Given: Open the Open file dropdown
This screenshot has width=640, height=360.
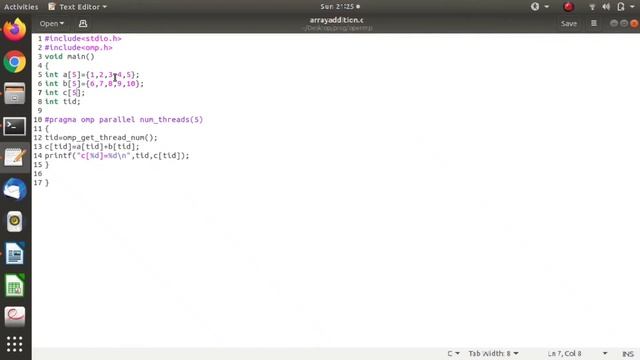Looking at the screenshot, I should pos(51,24).
